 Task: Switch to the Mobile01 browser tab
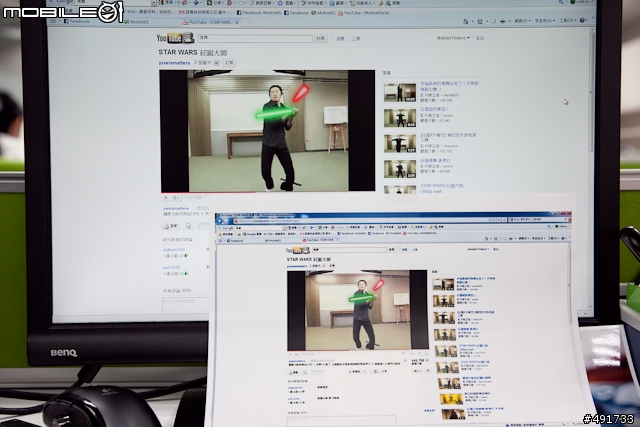point(136,22)
